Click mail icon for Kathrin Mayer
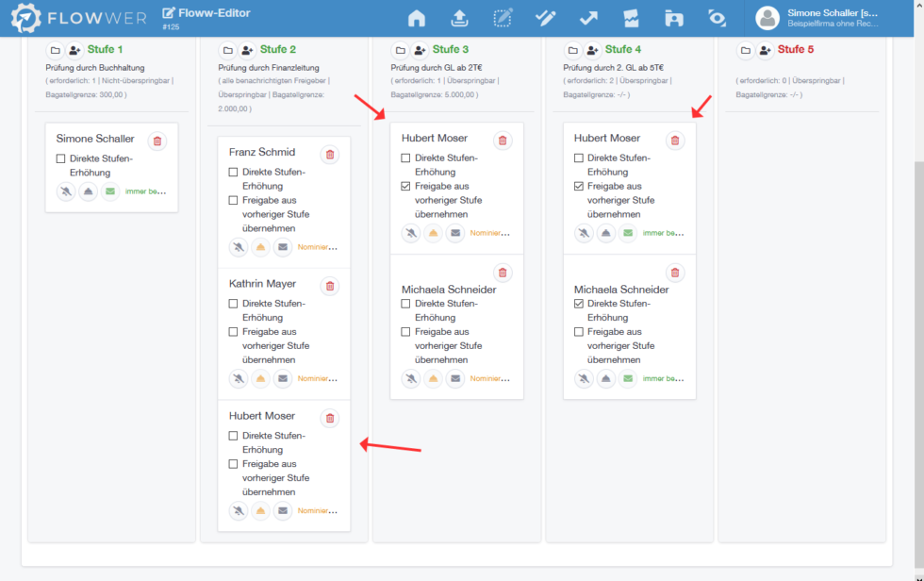The width and height of the screenshot is (924, 581). pyautogui.click(x=283, y=378)
